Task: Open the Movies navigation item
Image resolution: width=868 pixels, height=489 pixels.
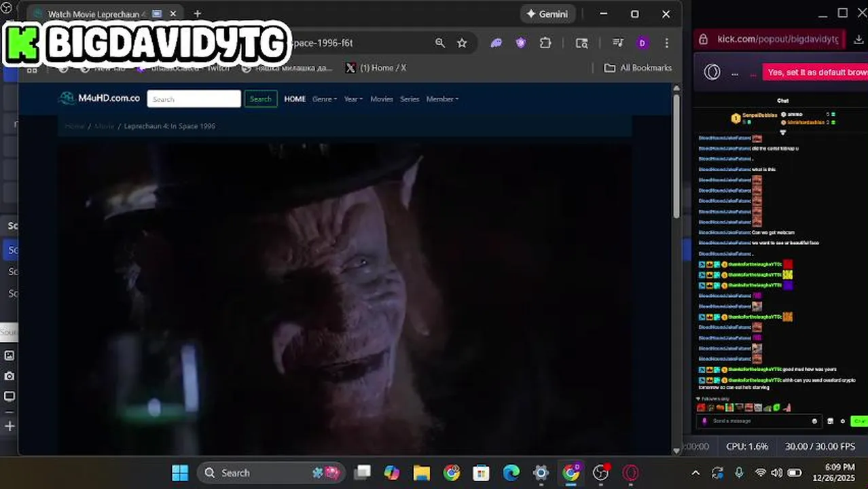Action: (382, 99)
